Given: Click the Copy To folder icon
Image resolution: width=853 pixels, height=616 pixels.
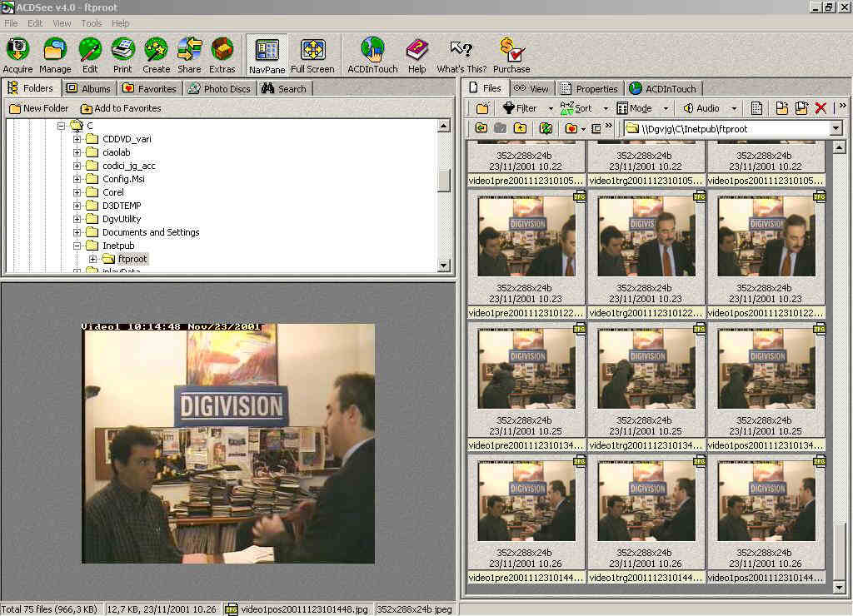Looking at the screenshot, I should (x=801, y=108).
